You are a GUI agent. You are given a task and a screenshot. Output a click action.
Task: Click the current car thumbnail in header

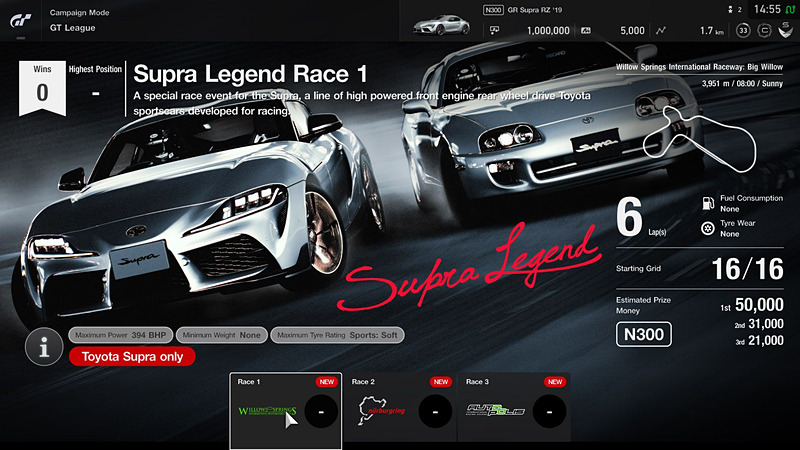click(x=441, y=24)
